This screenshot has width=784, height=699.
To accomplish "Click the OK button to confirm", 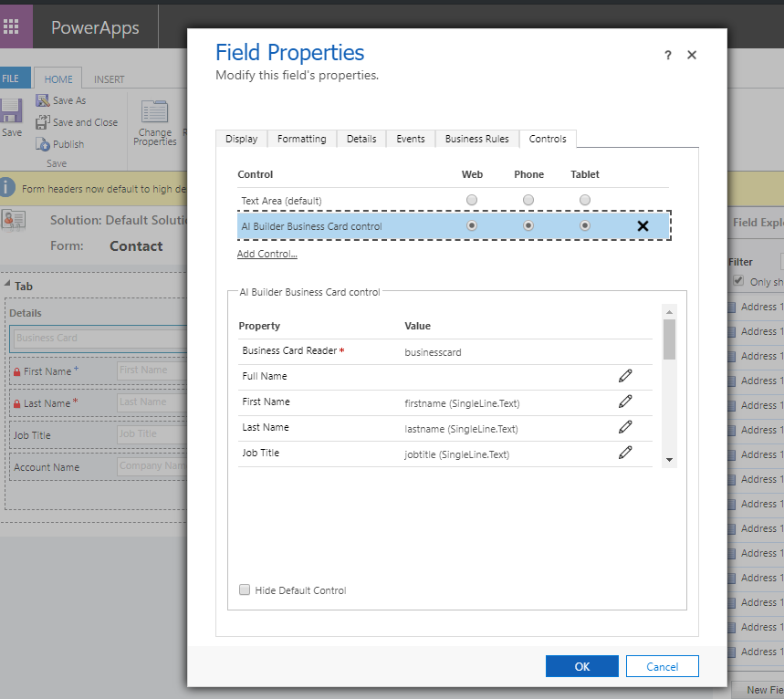I will coord(581,666).
